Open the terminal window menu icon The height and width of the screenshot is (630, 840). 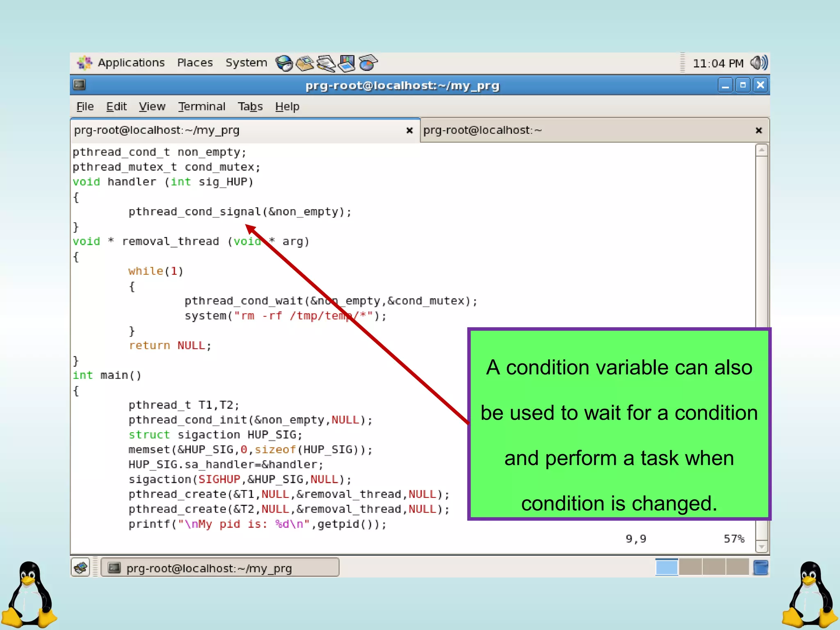click(x=79, y=85)
